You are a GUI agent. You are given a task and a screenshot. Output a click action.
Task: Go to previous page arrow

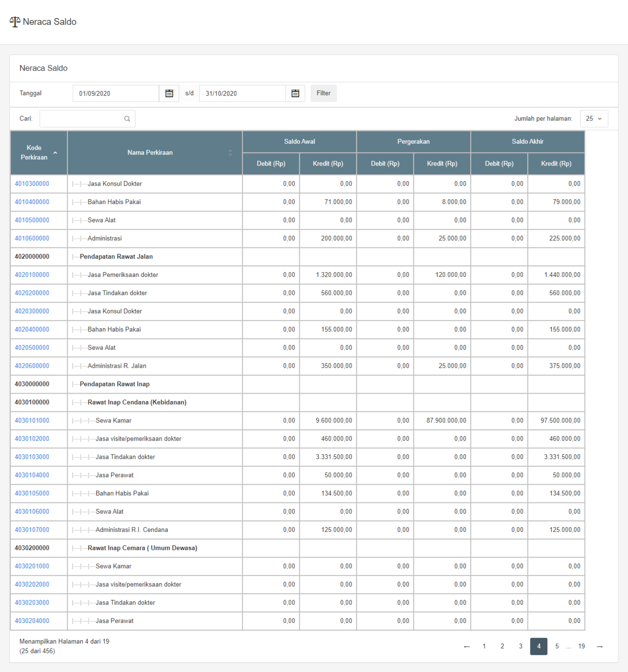pos(467,646)
